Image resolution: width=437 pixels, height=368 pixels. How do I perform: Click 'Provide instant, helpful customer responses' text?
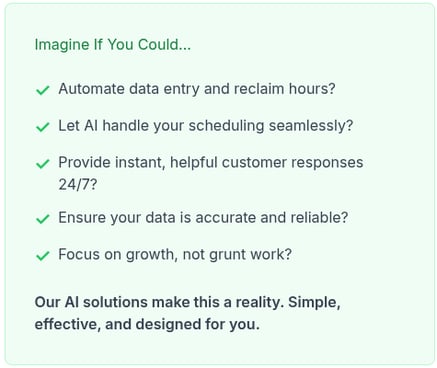pos(211,163)
